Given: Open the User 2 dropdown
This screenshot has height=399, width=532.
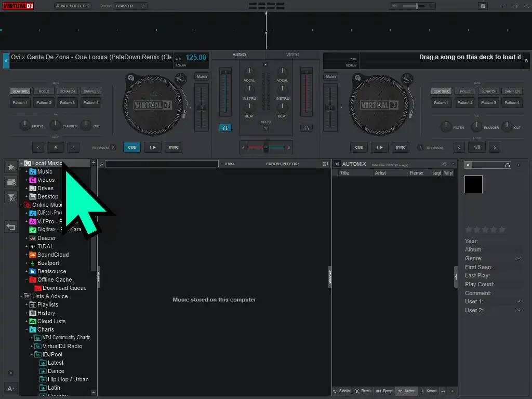Looking at the screenshot, I should [519, 311].
